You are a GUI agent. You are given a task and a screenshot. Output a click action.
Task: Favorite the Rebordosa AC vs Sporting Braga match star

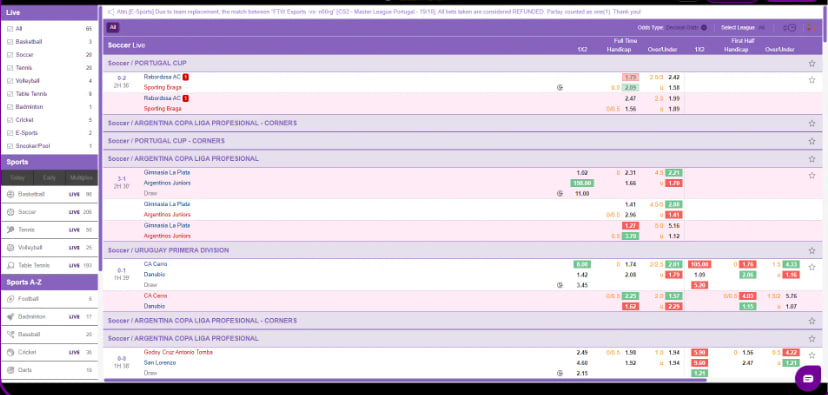coord(812,80)
